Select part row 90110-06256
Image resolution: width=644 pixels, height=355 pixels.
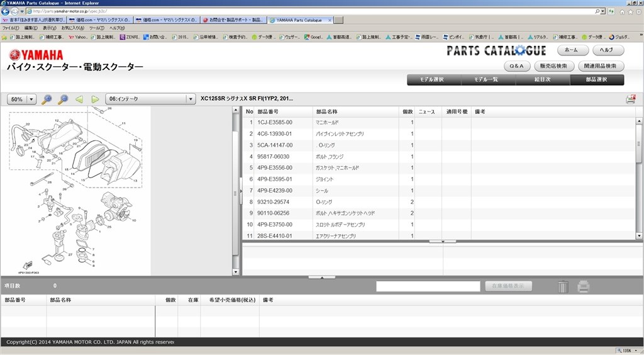tap(439, 213)
